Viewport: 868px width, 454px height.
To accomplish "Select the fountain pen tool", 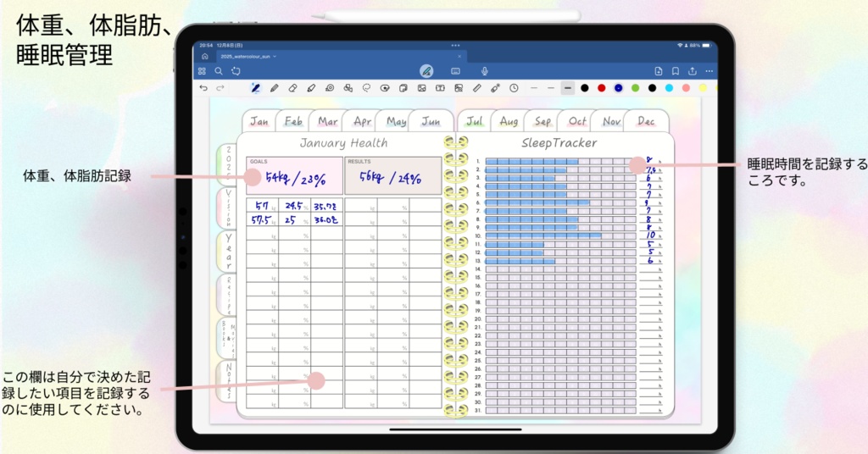I will [x=255, y=88].
